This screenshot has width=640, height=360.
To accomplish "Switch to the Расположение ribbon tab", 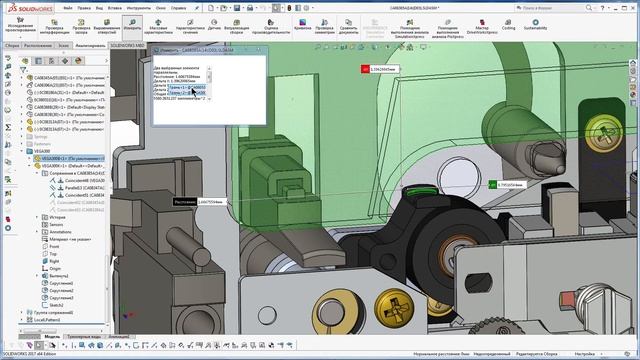I will click(x=38, y=45).
